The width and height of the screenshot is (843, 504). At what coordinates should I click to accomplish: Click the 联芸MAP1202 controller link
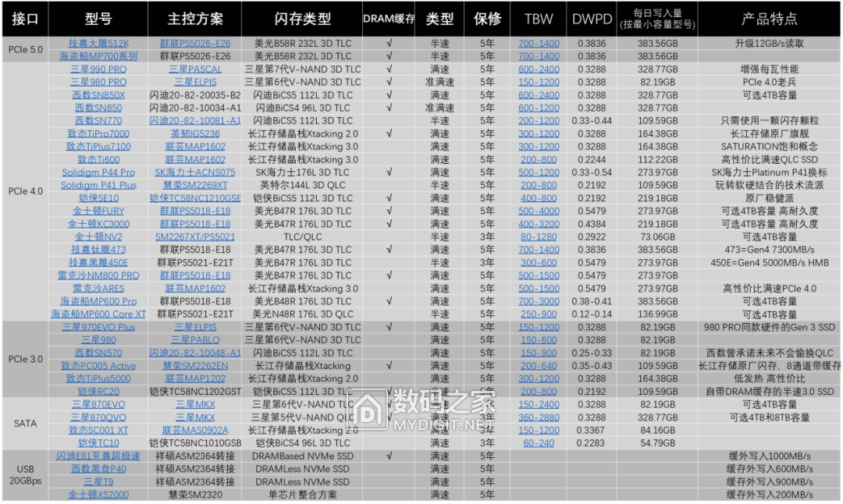(x=195, y=379)
